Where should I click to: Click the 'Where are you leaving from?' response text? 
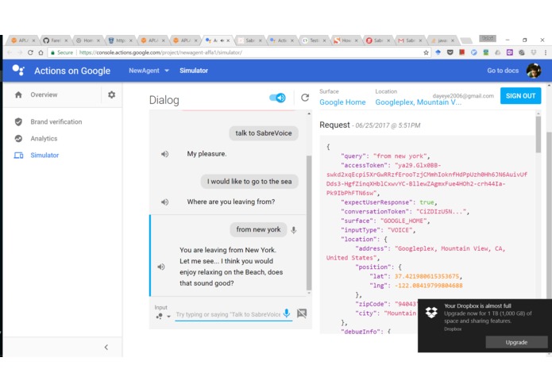pyautogui.click(x=231, y=202)
